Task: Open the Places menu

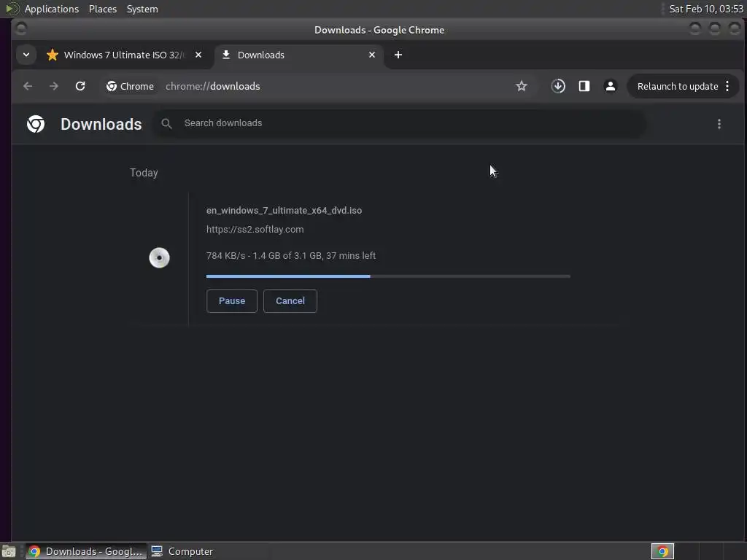Action: (x=103, y=9)
